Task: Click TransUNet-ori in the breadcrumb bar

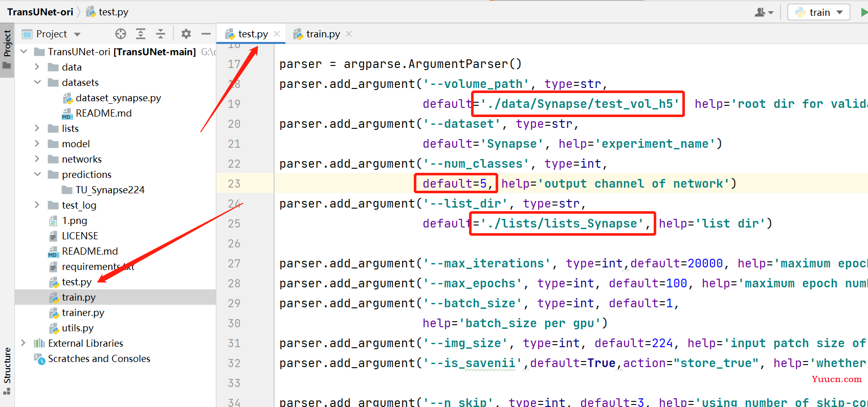Action: coord(40,12)
